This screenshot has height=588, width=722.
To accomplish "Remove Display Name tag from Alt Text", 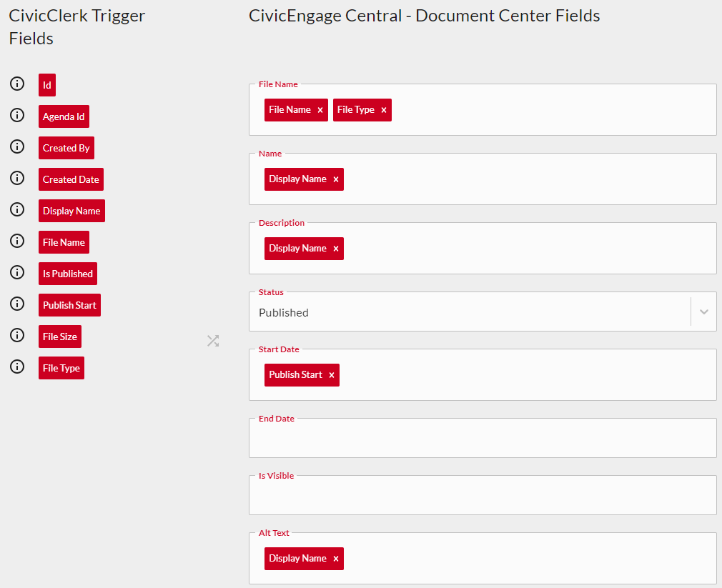I will tap(336, 559).
